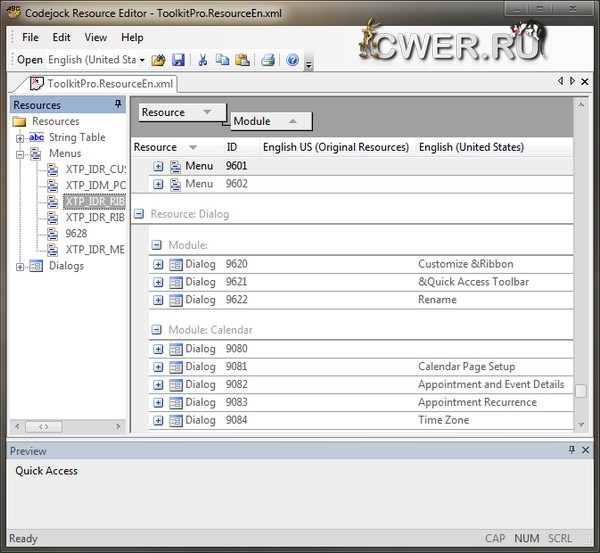
Task: Expand Dialog 9084 row
Action: click(158, 421)
